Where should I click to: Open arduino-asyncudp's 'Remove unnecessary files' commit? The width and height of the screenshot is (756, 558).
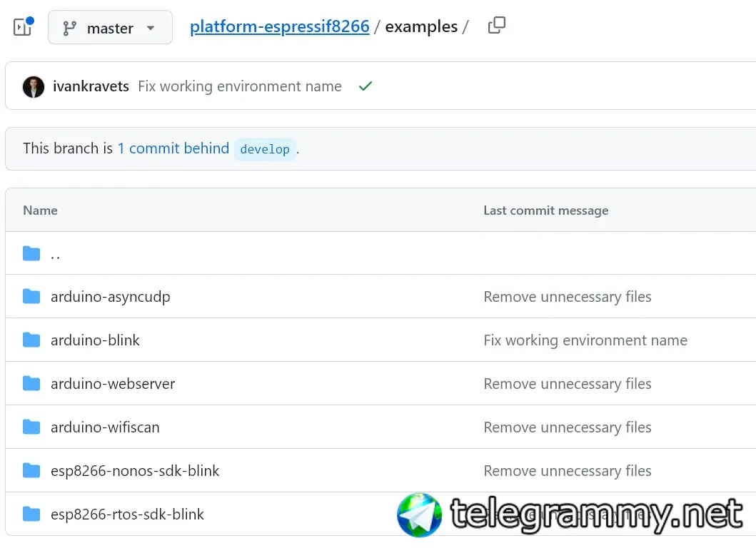click(x=567, y=297)
